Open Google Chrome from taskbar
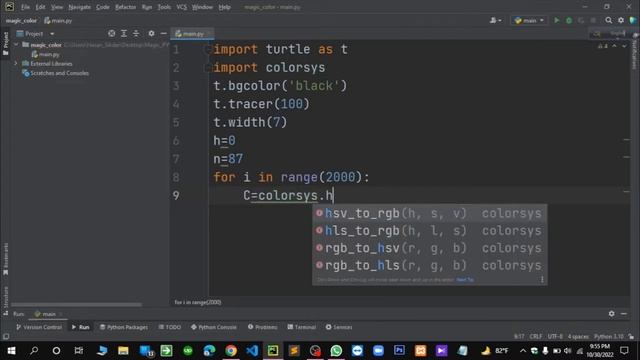The height and width of the screenshot is (360, 640). (x=231, y=351)
